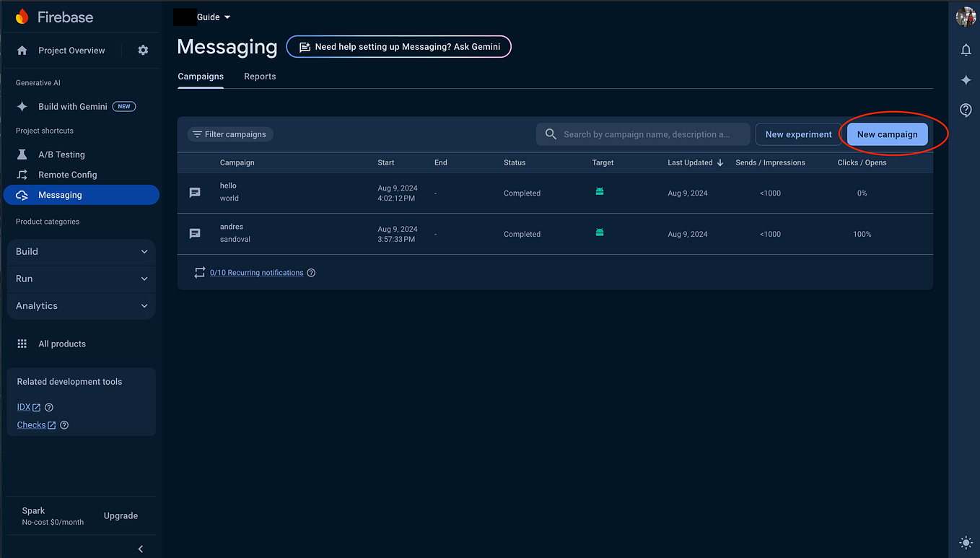
Task: Open the help question mark icon
Action: [966, 110]
